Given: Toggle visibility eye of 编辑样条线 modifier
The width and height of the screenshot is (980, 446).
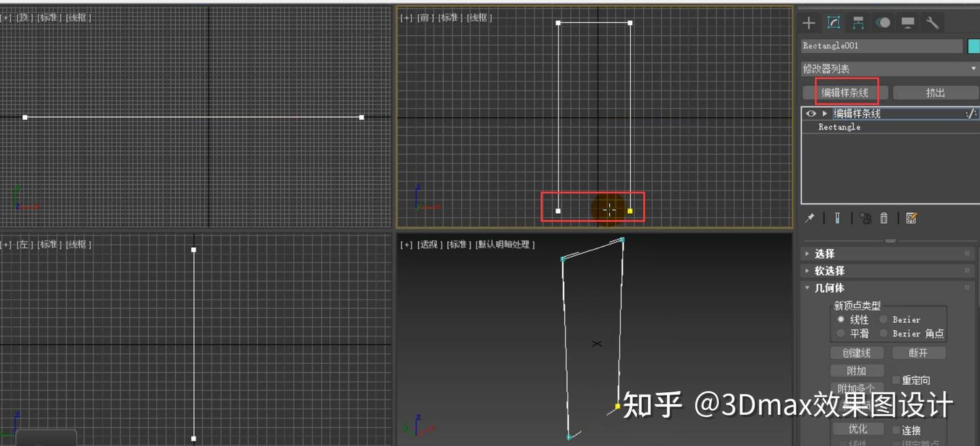Looking at the screenshot, I should [x=810, y=113].
